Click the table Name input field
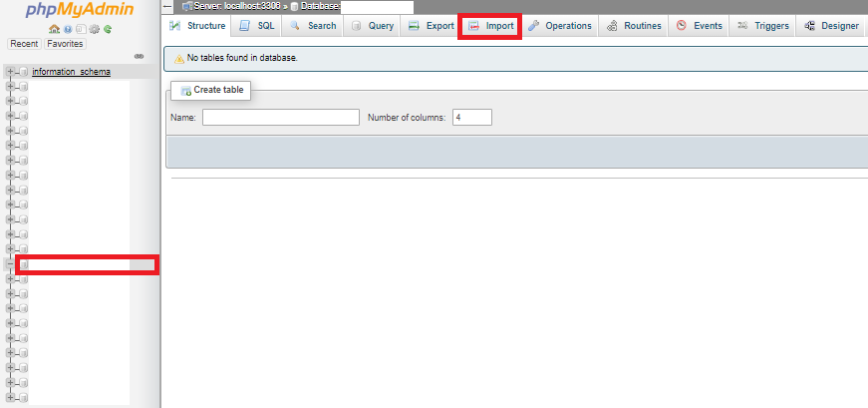 click(x=280, y=118)
